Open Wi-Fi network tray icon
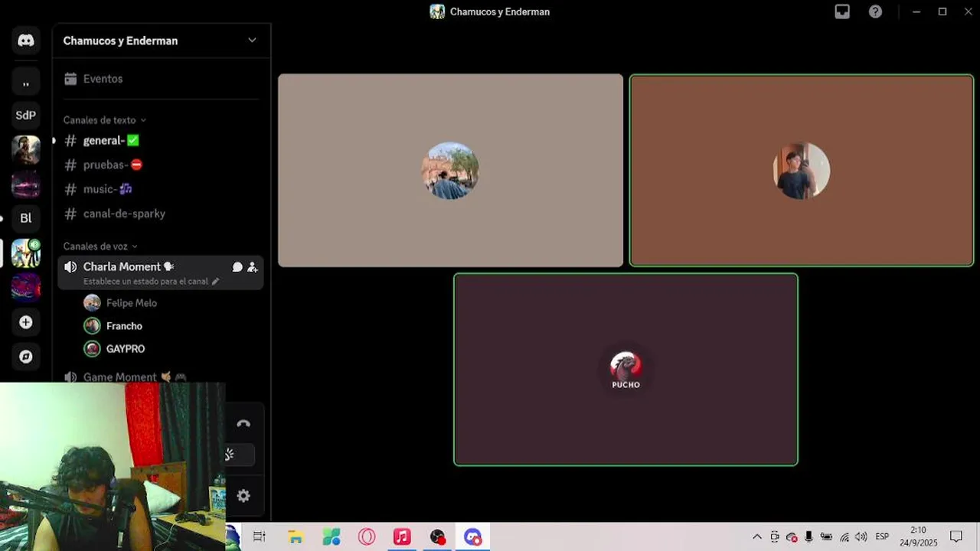The image size is (980, 551). [x=844, y=536]
